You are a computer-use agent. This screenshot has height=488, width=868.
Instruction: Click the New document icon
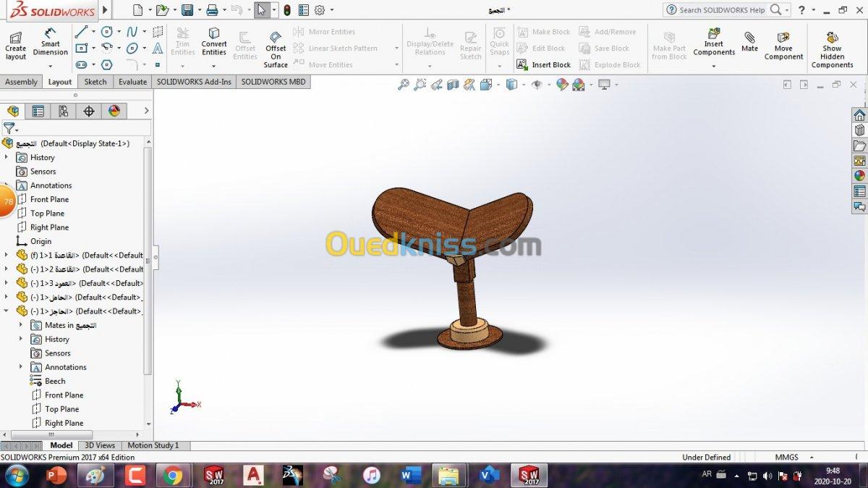pos(138,10)
